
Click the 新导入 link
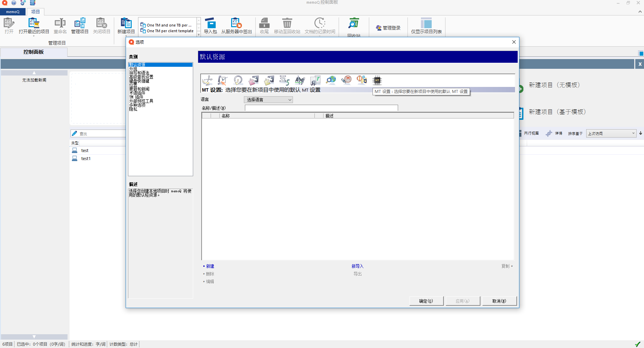tap(357, 266)
